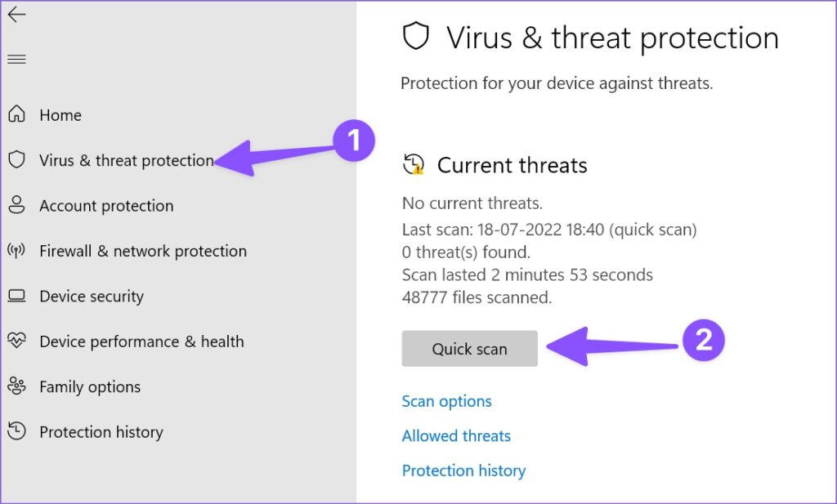Open Device performance & health page
Screen dimensions: 837x504
[141, 341]
